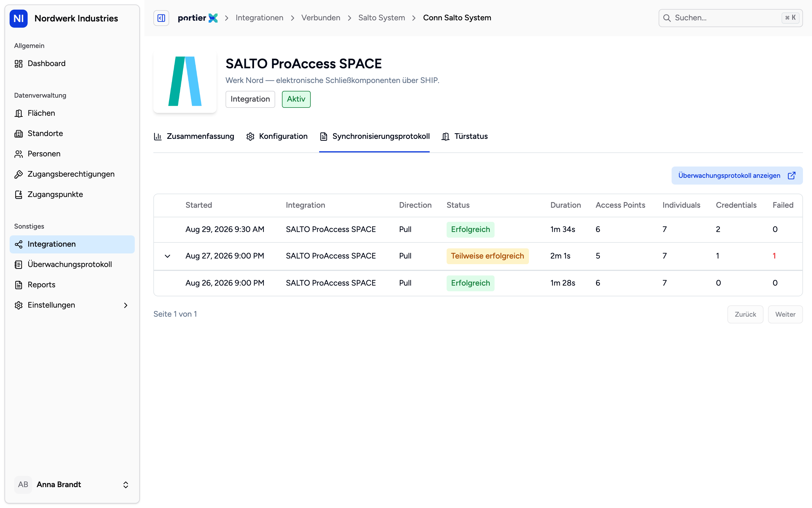
Task: Click the Verbunden breadcrumb link
Action: (x=321, y=18)
